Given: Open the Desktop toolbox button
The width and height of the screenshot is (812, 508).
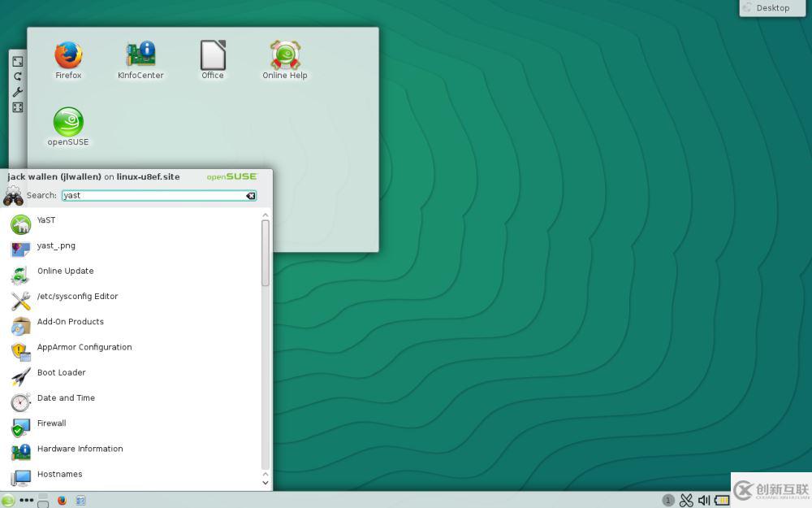Looking at the screenshot, I should (x=772, y=8).
